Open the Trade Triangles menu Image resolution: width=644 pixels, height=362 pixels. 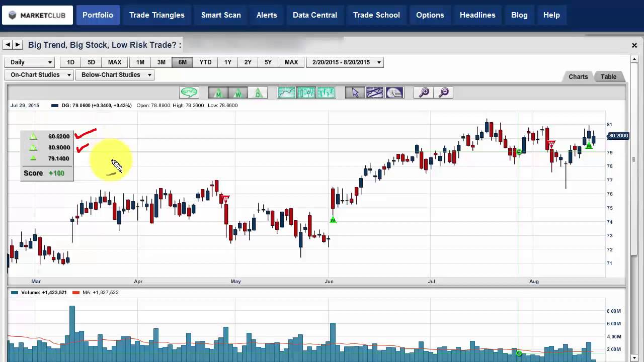[157, 15]
